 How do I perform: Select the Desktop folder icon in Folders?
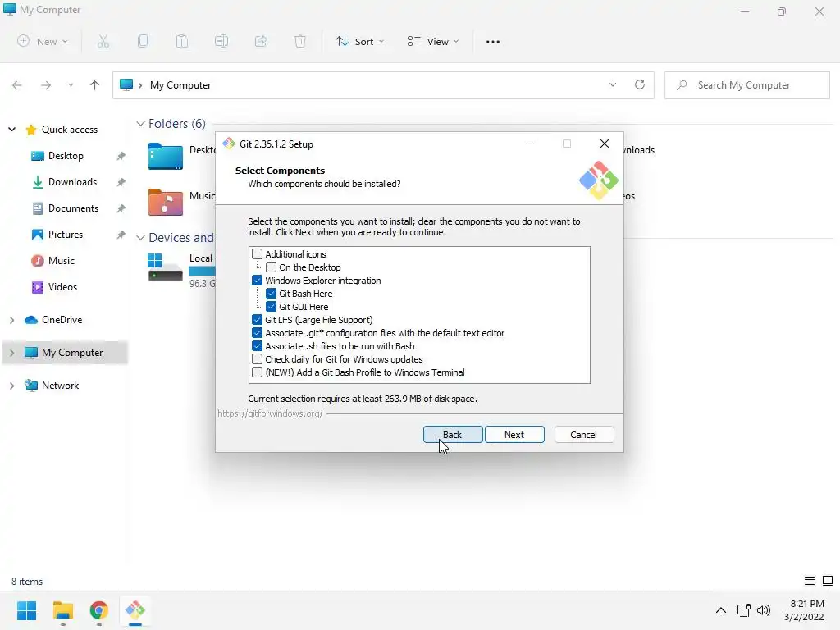tap(166, 157)
